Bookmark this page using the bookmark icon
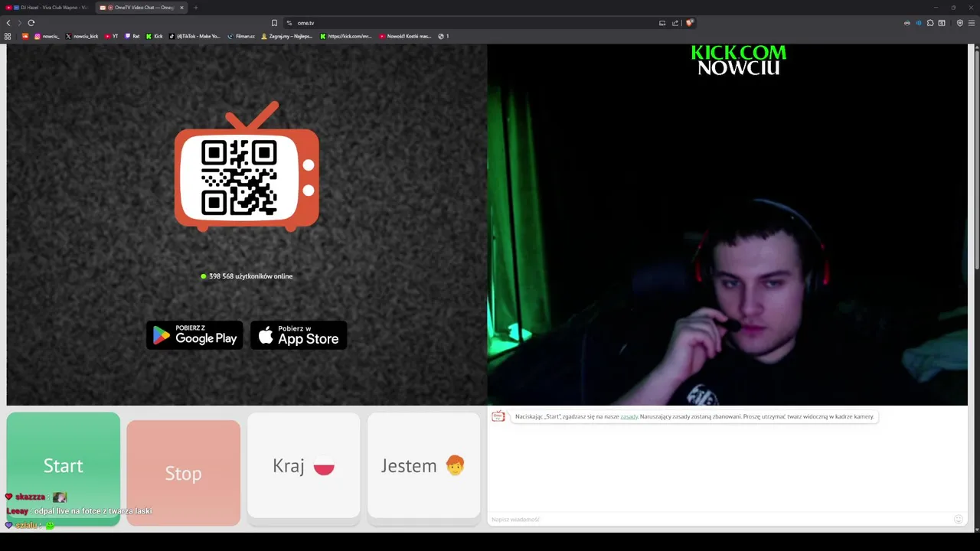The width and height of the screenshot is (980, 551). coord(274,23)
